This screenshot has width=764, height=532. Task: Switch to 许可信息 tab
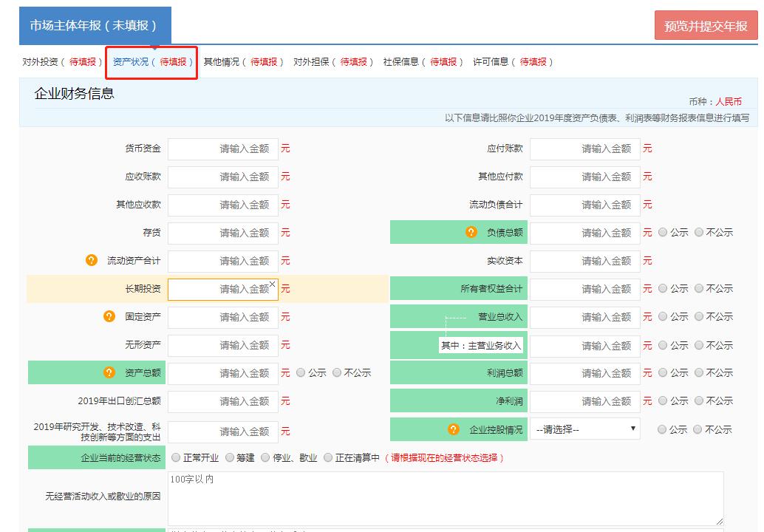click(x=513, y=62)
